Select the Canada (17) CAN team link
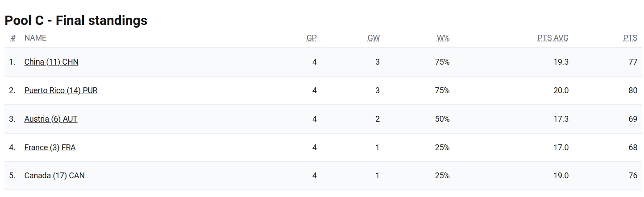 (54, 176)
